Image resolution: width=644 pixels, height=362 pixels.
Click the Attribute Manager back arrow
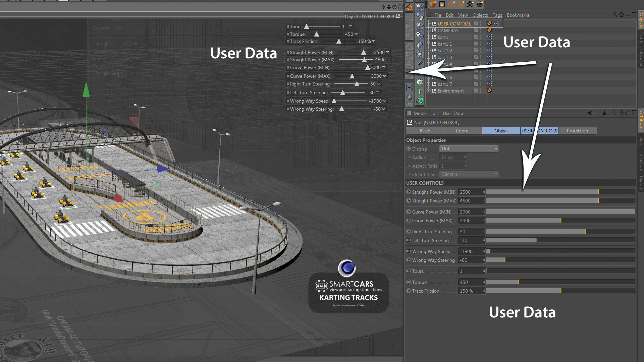(589, 113)
